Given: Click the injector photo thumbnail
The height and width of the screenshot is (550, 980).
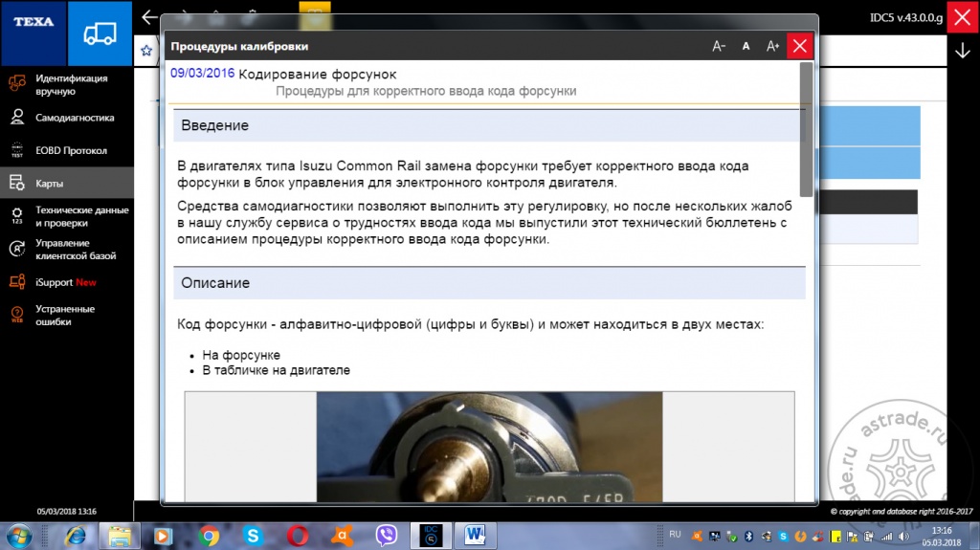Looking at the screenshot, I should point(489,447).
